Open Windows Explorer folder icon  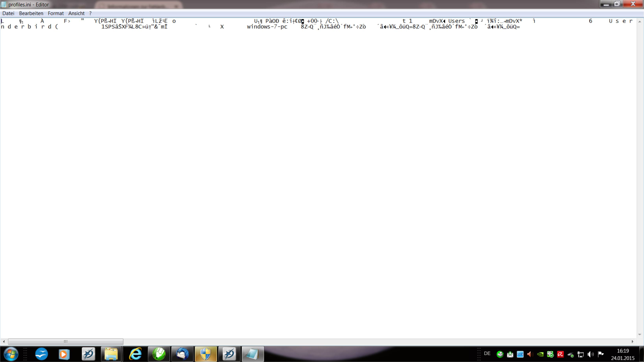point(111,354)
